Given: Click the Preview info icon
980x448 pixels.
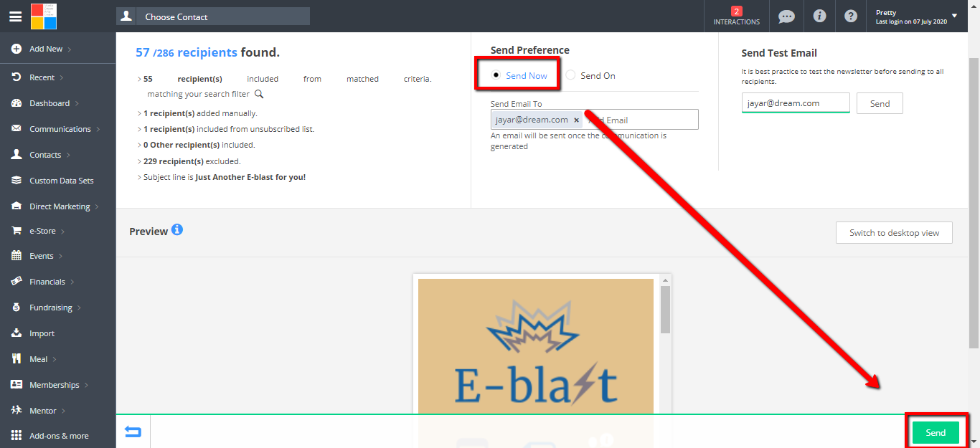Looking at the screenshot, I should [177, 230].
